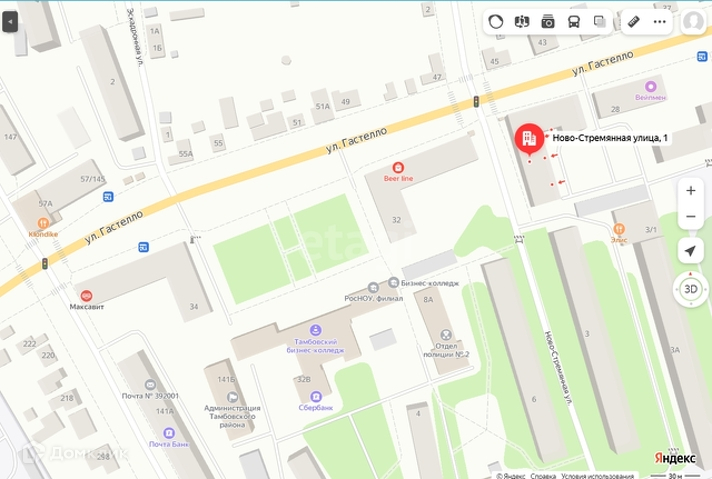The height and width of the screenshot is (479, 712).
Task: Click the red Ново-Стремянная улица, 1 pin
Action: click(x=529, y=138)
